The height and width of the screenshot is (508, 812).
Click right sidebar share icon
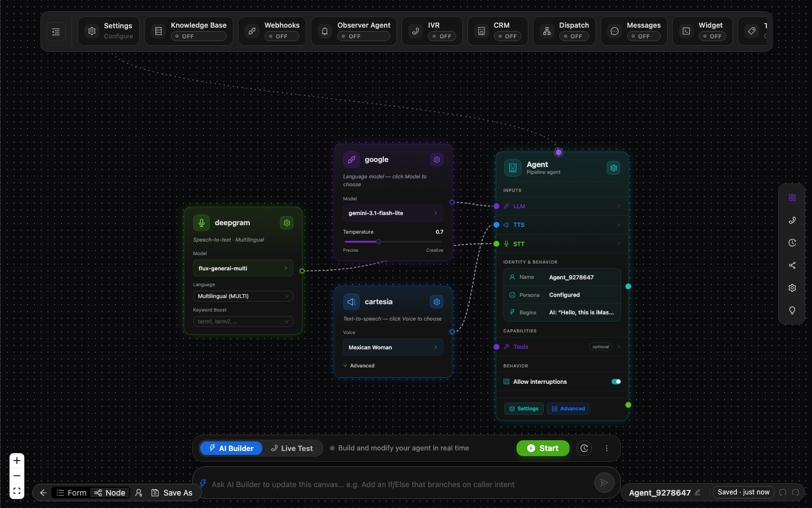(x=792, y=265)
